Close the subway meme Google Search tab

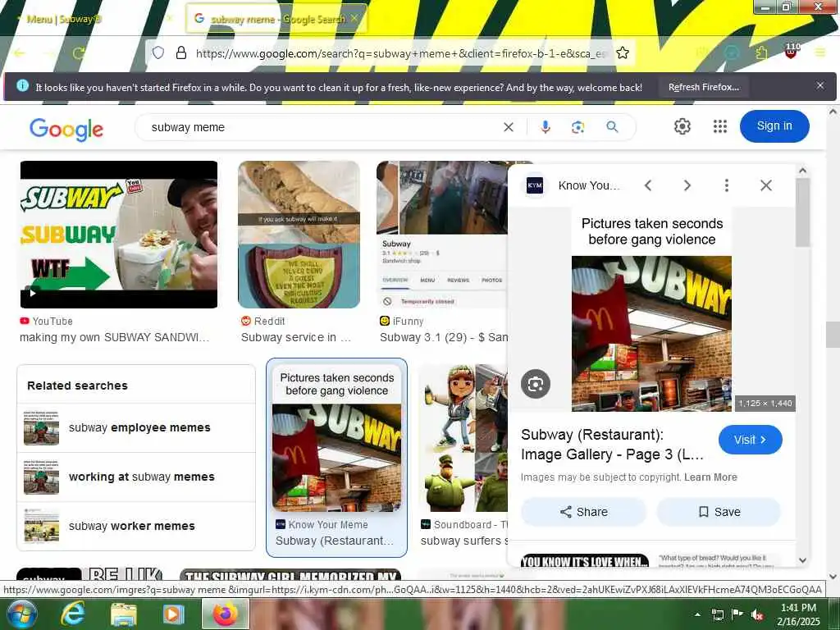coord(354,18)
